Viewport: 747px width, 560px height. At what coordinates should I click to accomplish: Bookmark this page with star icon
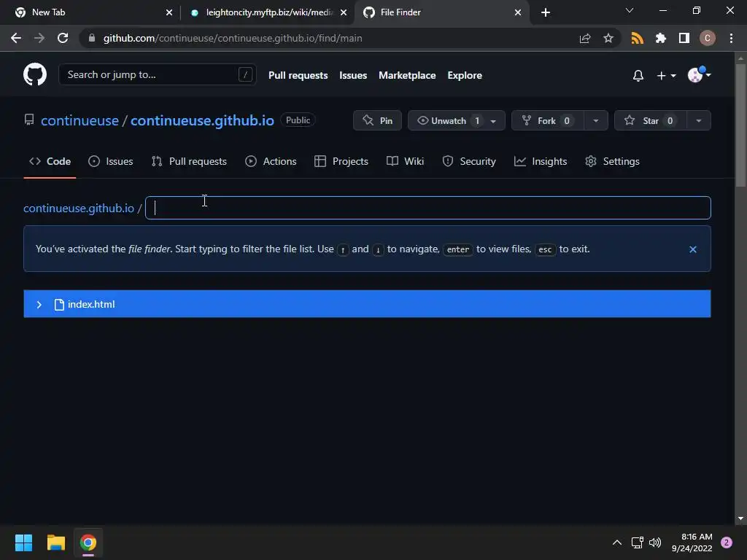pyautogui.click(x=608, y=38)
